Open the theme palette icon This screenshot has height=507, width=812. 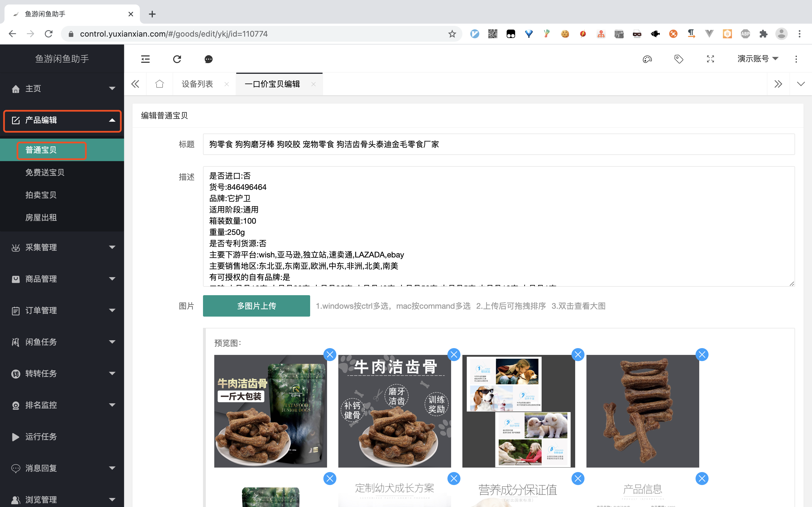click(x=647, y=59)
